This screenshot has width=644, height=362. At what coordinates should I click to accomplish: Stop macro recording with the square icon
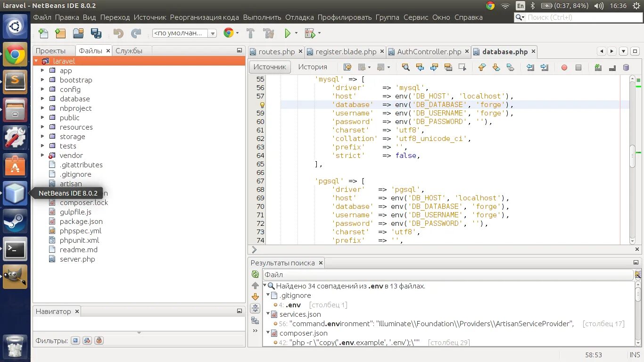pyautogui.click(x=578, y=67)
